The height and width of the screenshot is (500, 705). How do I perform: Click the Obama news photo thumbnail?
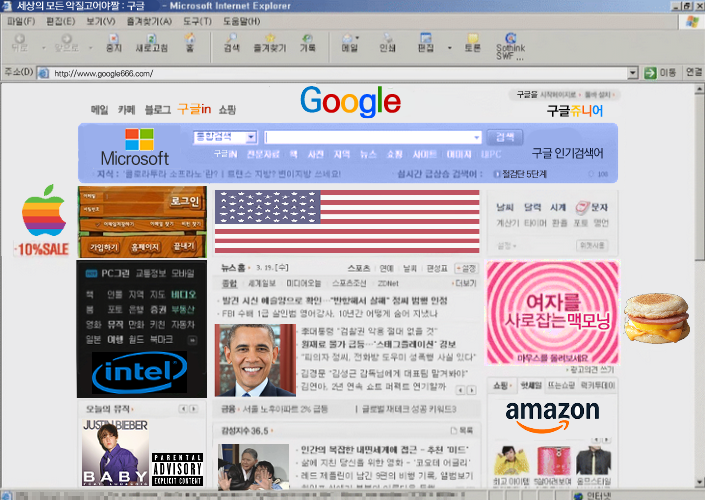pyautogui.click(x=255, y=360)
